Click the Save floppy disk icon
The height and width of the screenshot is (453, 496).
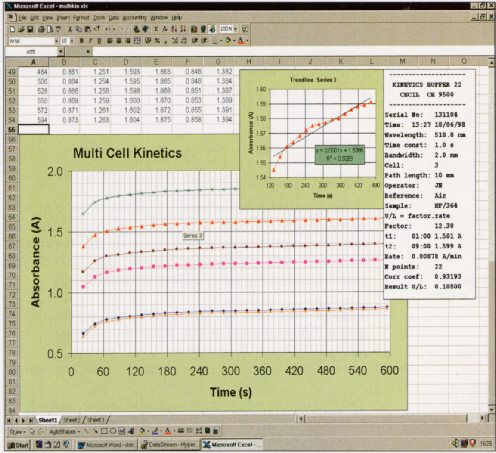tap(30, 29)
